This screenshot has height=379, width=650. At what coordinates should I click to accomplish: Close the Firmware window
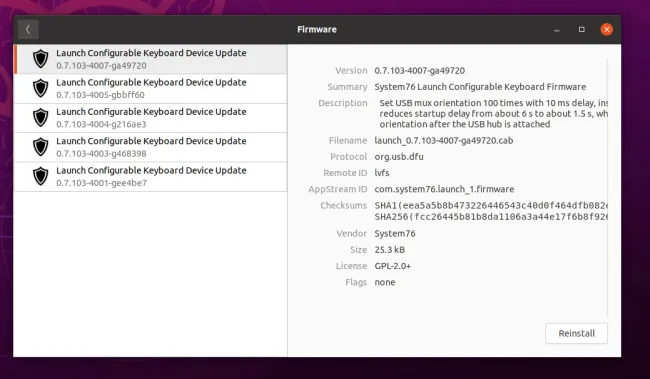coord(606,29)
